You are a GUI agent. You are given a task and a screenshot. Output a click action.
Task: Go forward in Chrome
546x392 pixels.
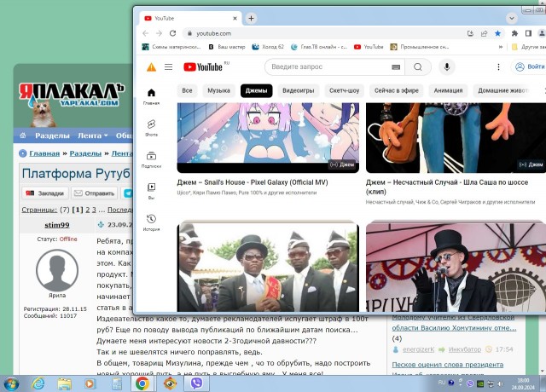click(x=160, y=33)
